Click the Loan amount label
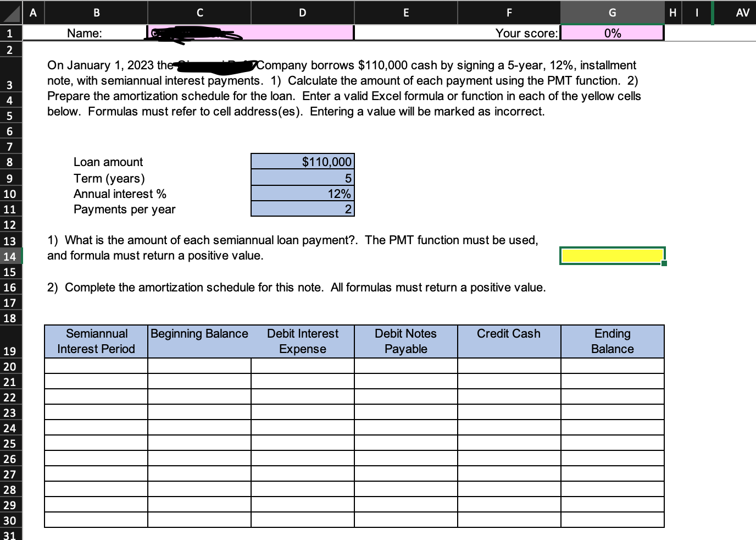The height and width of the screenshot is (540, 756). [108, 162]
